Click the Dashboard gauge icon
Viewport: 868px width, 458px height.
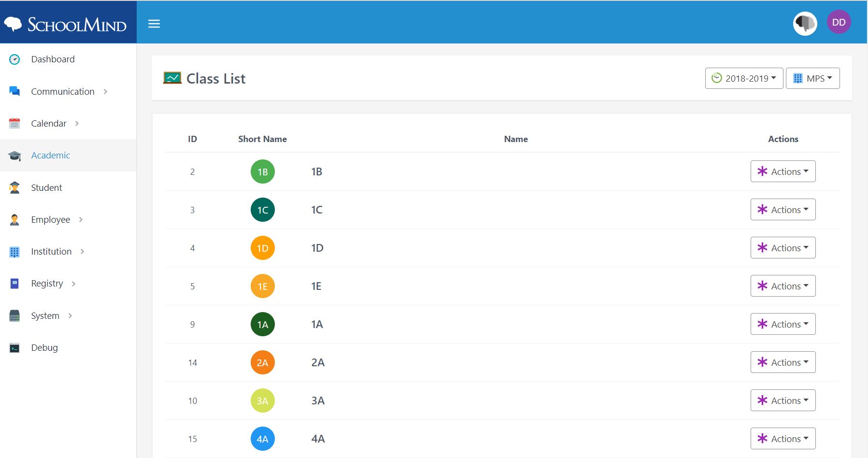point(14,59)
